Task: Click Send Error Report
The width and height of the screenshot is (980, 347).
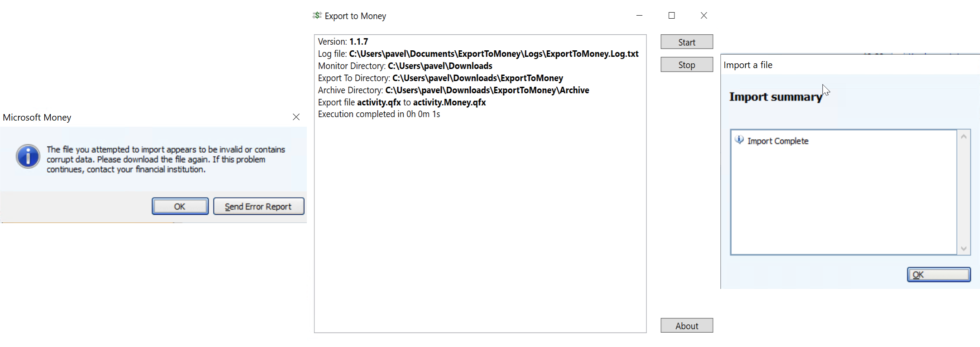Action: click(258, 206)
